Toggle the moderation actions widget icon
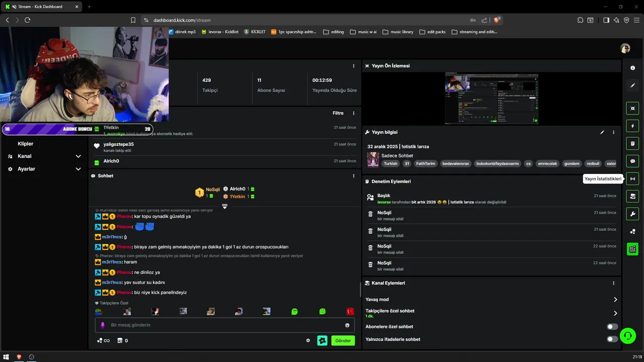 632,196
